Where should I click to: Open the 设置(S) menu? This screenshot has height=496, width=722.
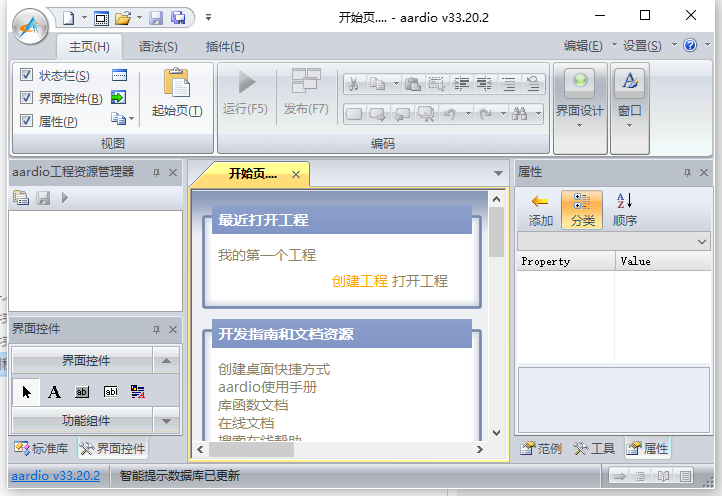click(x=642, y=46)
